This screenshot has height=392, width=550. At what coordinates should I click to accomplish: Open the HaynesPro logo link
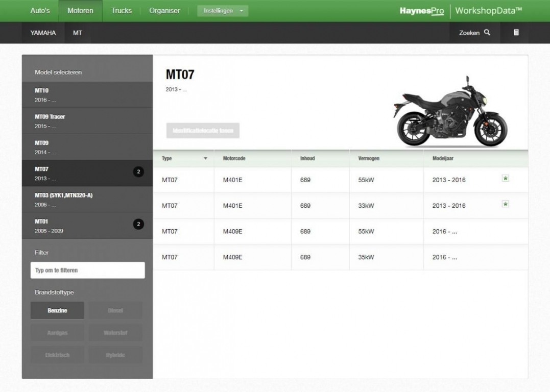pyautogui.click(x=422, y=11)
